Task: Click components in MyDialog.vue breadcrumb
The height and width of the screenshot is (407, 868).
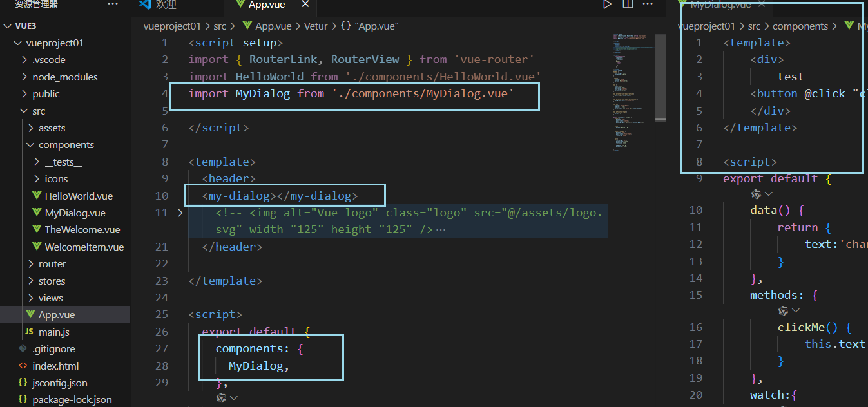Action: point(800,26)
